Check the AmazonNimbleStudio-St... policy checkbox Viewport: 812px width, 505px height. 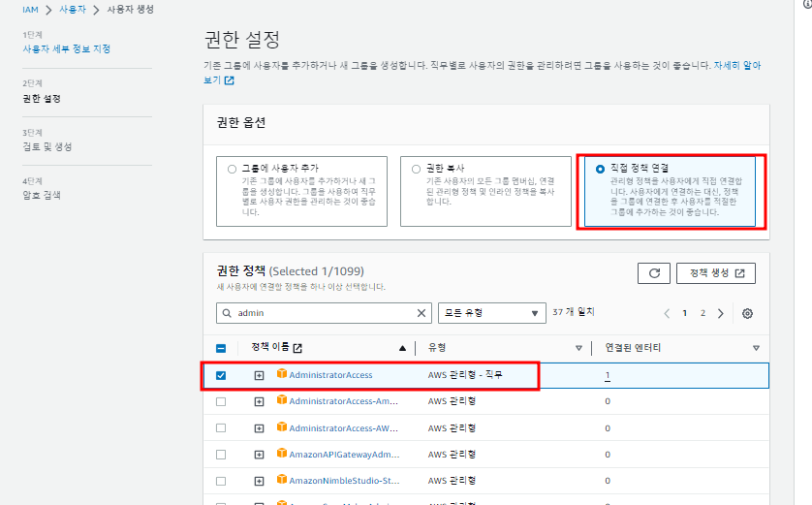pos(221,481)
